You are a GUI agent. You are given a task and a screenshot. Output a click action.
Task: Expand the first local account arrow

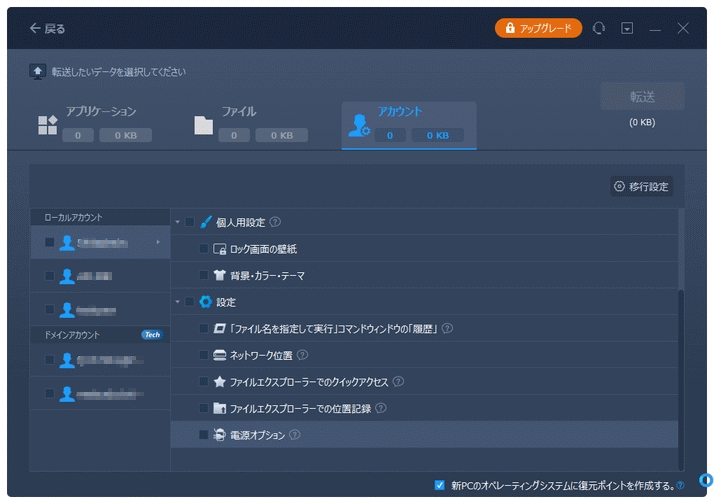(x=158, y=242)
